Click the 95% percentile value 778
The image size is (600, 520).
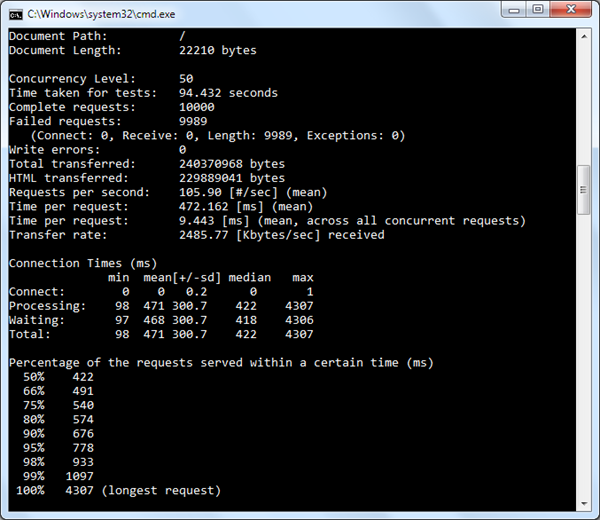pyautogui.click(x=83, y=448)
